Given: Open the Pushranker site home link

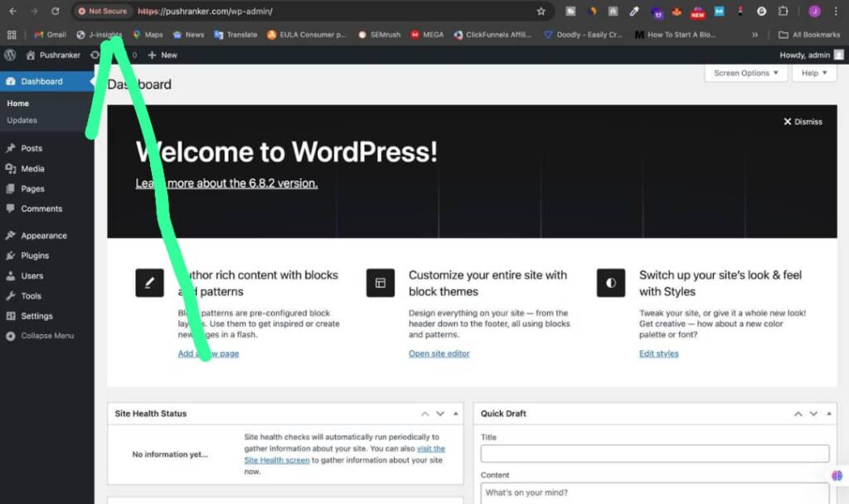Looking at the screenshot, I should pyautogui.click(x=53, y=55).
